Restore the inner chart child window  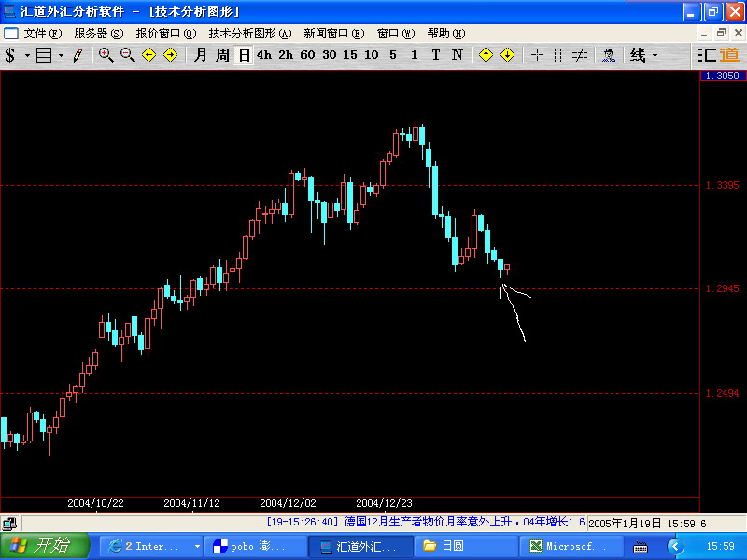pyautogui.click(x=721, y=34)
